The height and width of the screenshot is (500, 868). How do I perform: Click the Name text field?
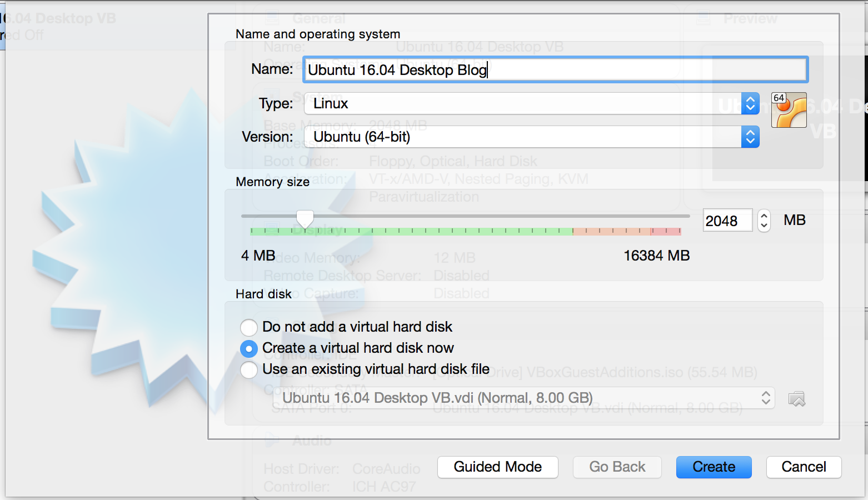[556, 70]
